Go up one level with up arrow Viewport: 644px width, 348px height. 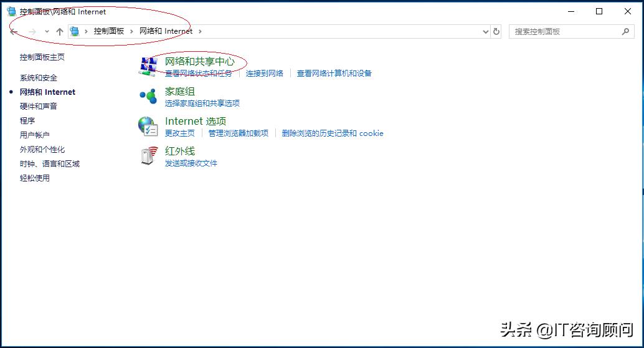point(60,31)
